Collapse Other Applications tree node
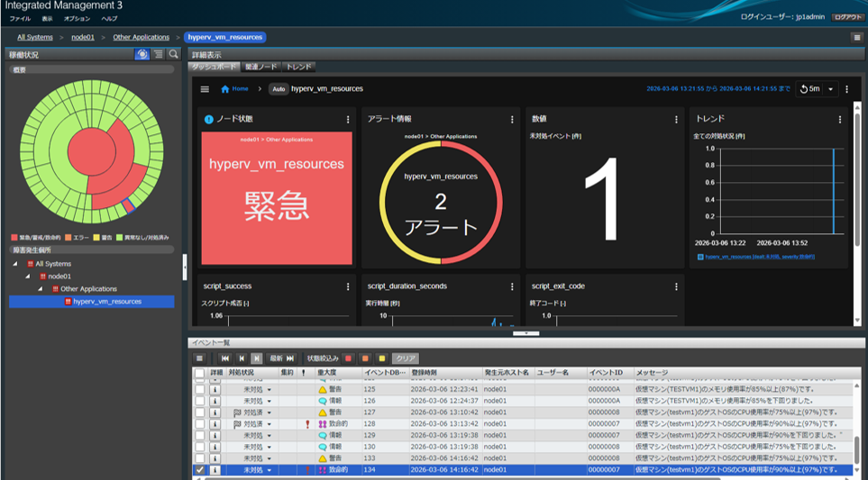Viewport: 868px width, 480px height. (40, 289)
